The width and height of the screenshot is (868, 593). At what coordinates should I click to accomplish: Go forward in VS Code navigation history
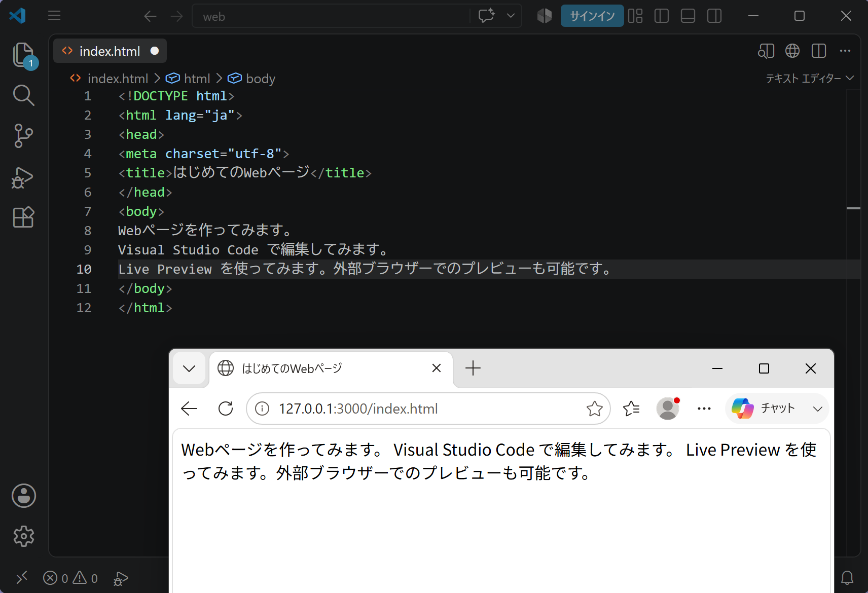tap(176, 16)
